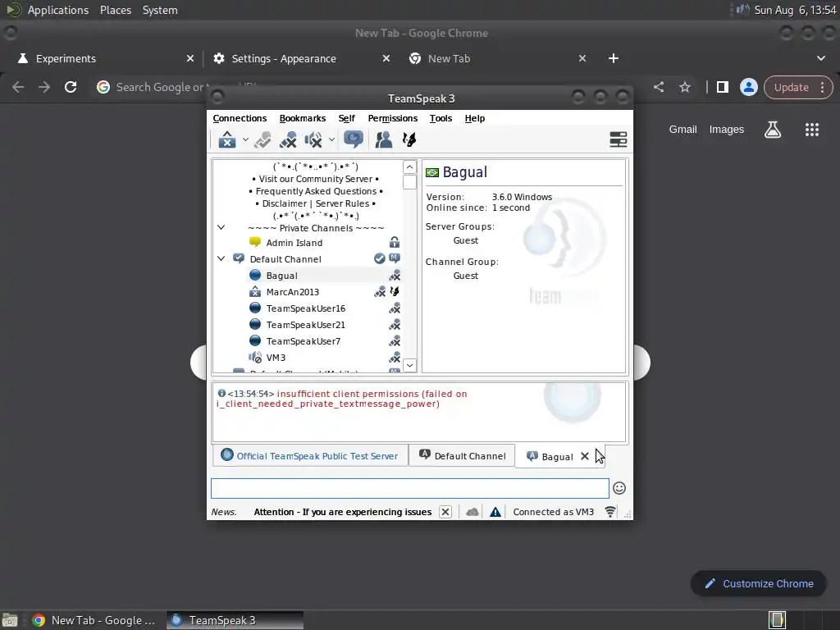Click muted mic icon next to TeamSpeakUser7
840x630 pixels.
pos(395,340)
